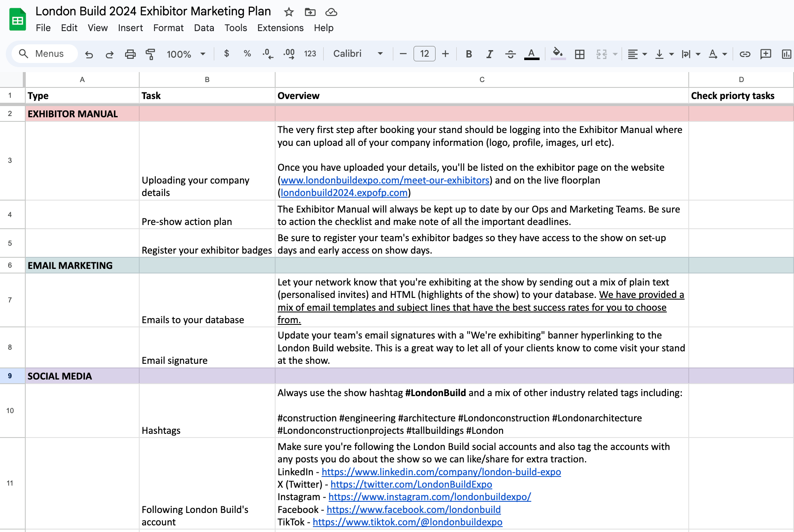Search the Menus box

[x=45, y=54]
